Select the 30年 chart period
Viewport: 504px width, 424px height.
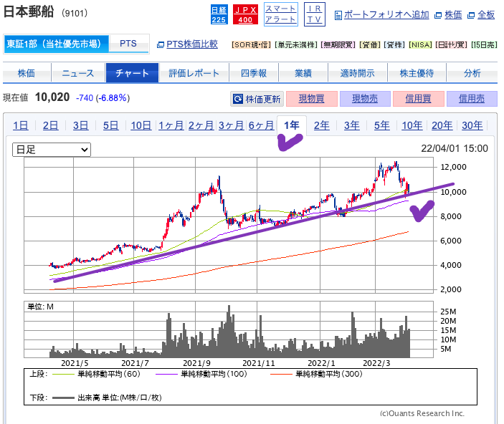pos(472,125)
